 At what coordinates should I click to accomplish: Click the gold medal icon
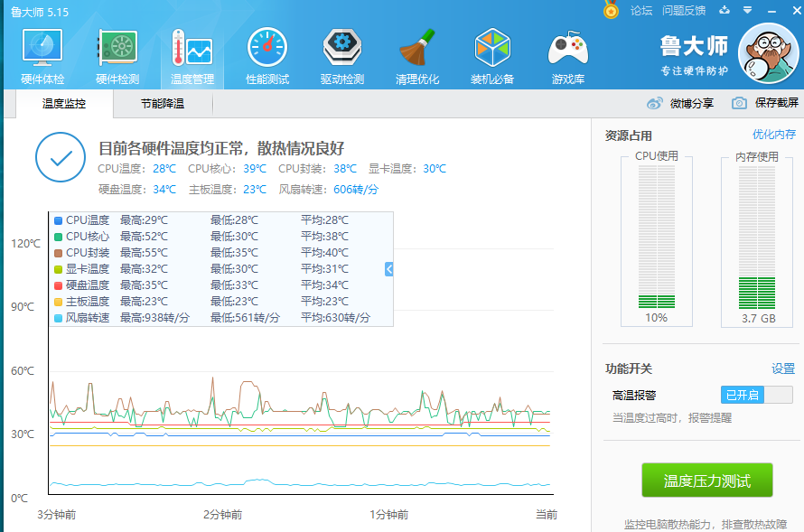pyautogui.click(x=612, y=11)
